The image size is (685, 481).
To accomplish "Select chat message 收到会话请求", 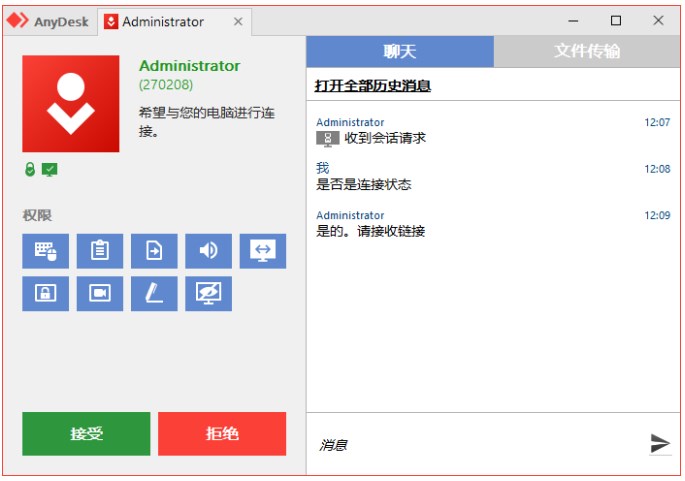I will coord(385,138).
